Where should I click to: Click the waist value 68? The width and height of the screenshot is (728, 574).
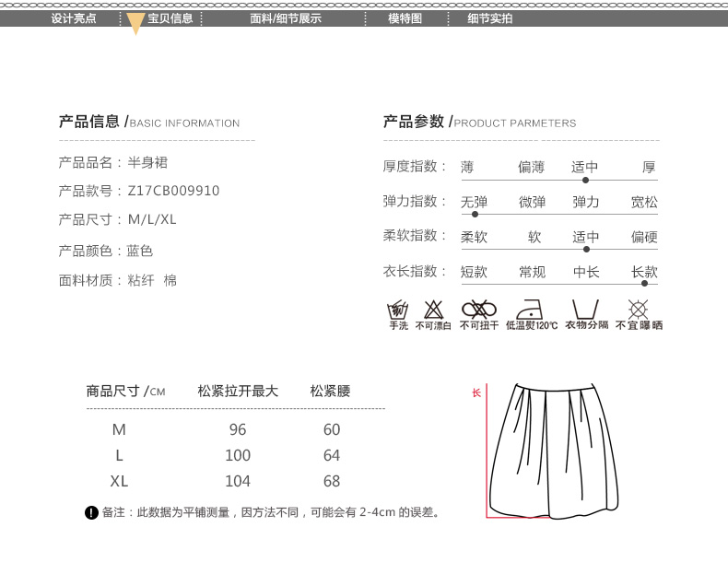click(332, 481)
